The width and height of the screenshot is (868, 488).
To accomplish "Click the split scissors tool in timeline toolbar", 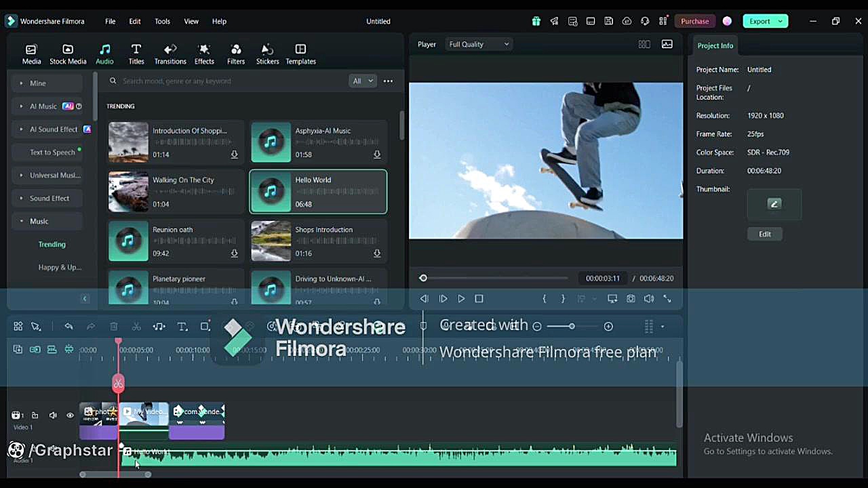I will click(136, 327).
